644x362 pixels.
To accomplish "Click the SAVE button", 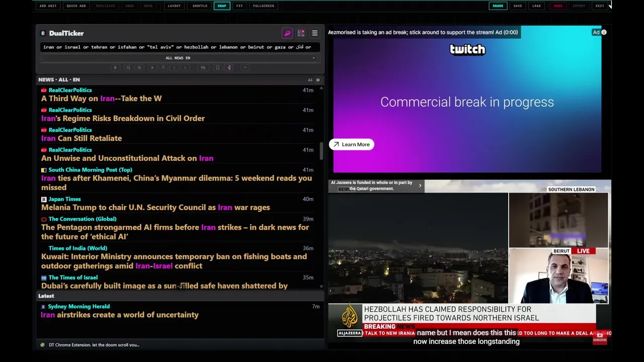I will point(518,6).
